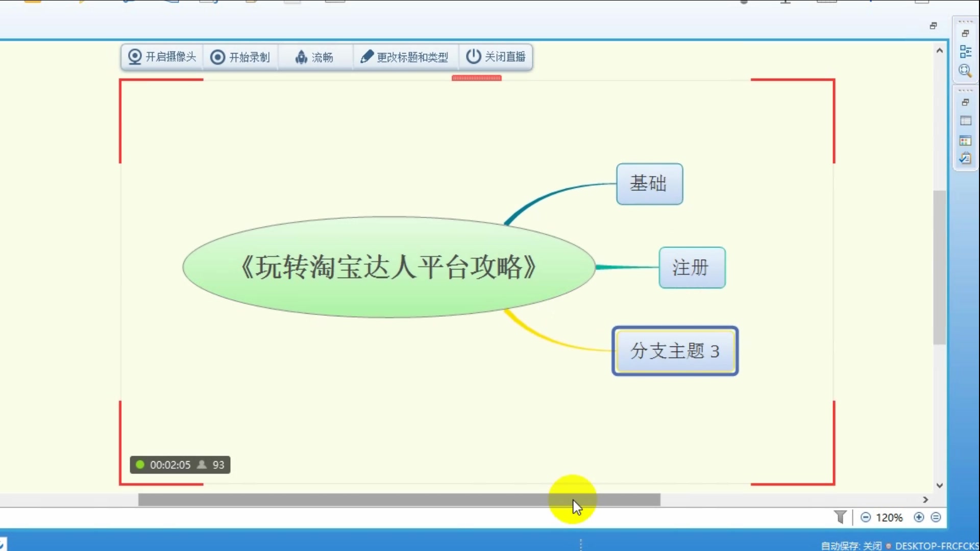Click the horizontal scrollbar thumb

tap(399, 500)
